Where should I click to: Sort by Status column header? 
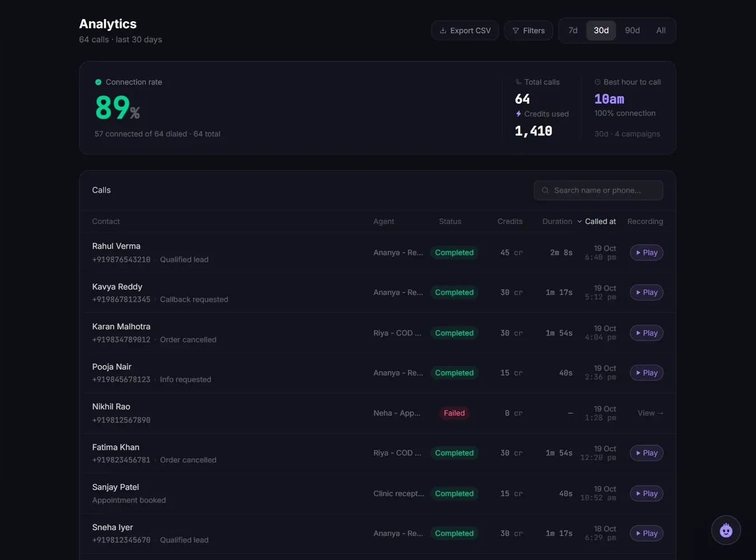click(450, 222)
